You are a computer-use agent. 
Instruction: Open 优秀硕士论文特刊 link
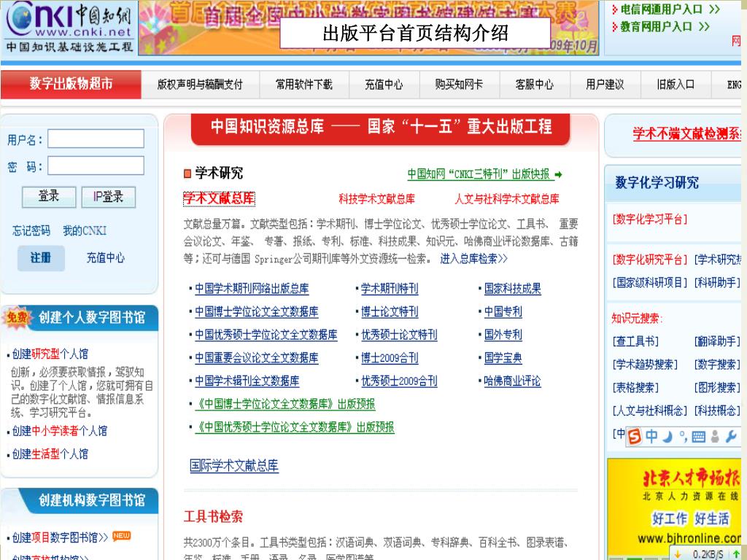tap(399, 335)
